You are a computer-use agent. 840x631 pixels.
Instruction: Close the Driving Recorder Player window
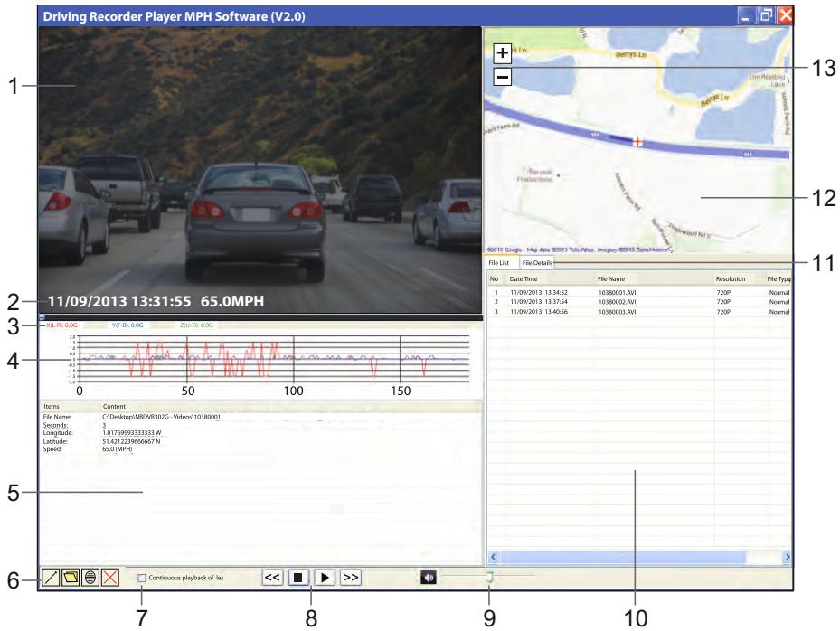tap(785, 15)
